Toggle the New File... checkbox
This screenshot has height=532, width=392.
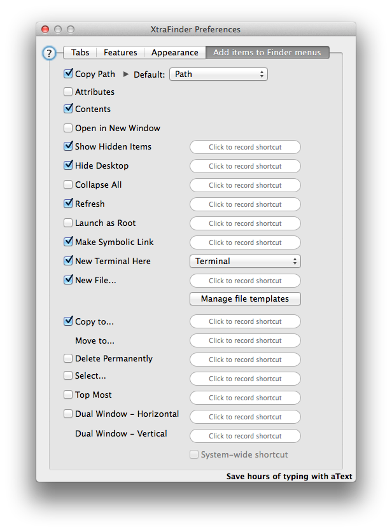coord(68,280)
